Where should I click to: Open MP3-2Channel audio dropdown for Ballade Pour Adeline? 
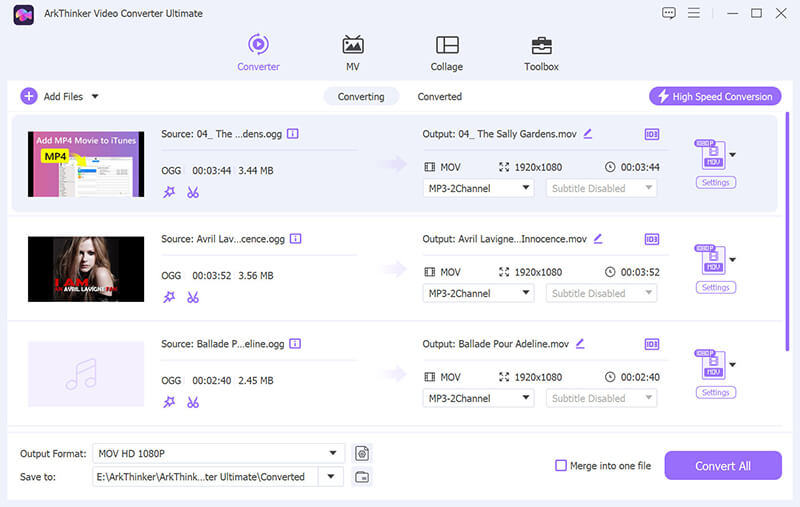[478, 398]
